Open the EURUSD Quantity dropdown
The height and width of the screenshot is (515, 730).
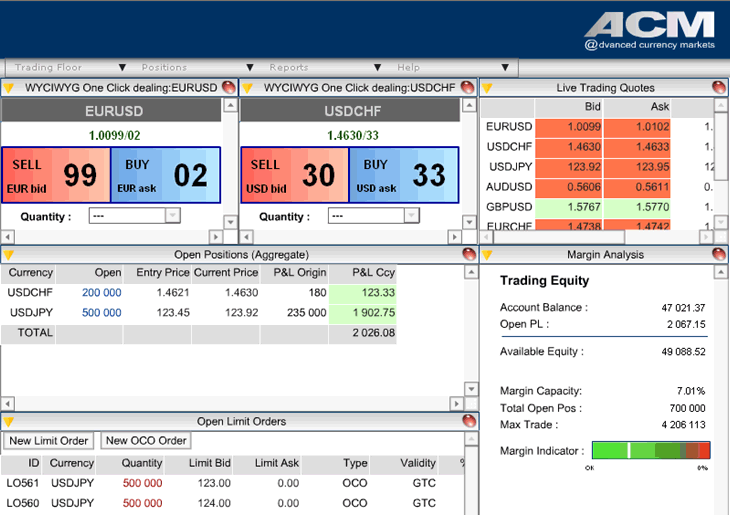[135, 216]
